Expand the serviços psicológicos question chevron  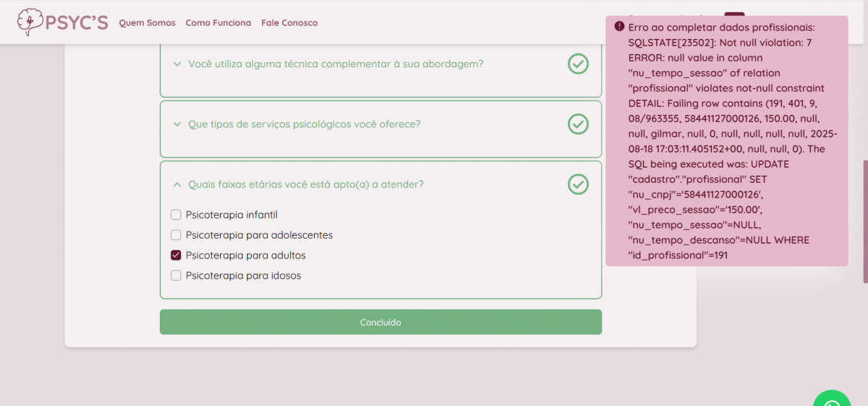pos(176,124)
